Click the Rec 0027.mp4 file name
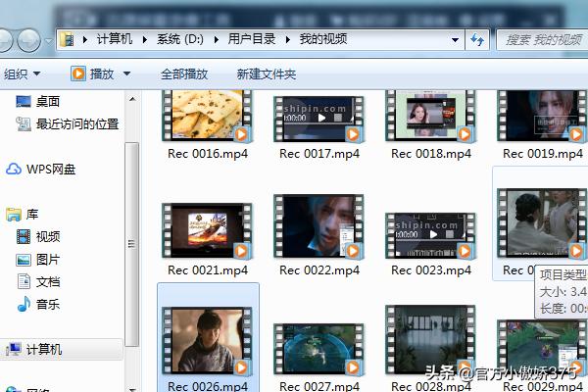Screen dimensions: 588x392 (x=319, y=386)
